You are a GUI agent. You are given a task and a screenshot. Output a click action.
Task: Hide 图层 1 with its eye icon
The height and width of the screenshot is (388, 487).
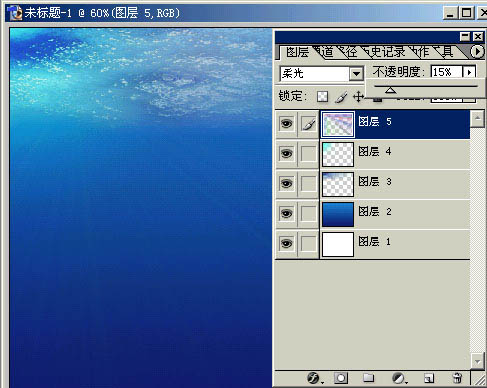tap(286, 244)
